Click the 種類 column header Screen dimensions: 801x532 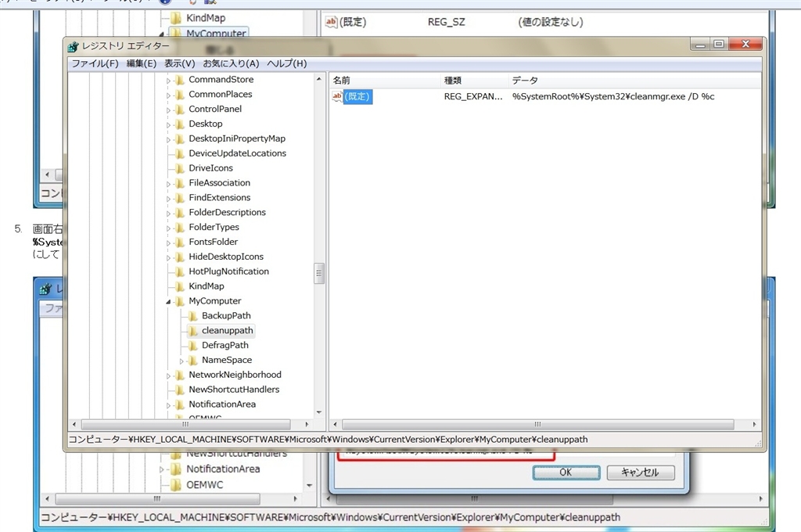click(475, 81)
